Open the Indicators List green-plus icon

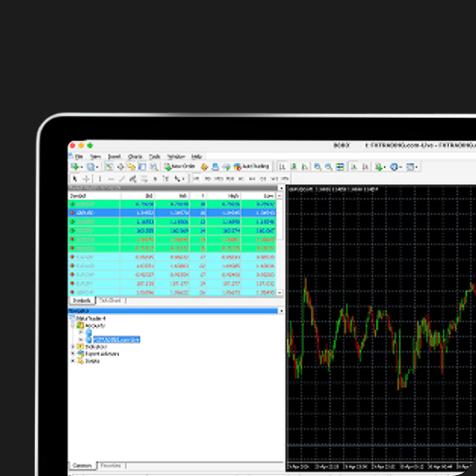pyautogui.click(x=378, y=167)
